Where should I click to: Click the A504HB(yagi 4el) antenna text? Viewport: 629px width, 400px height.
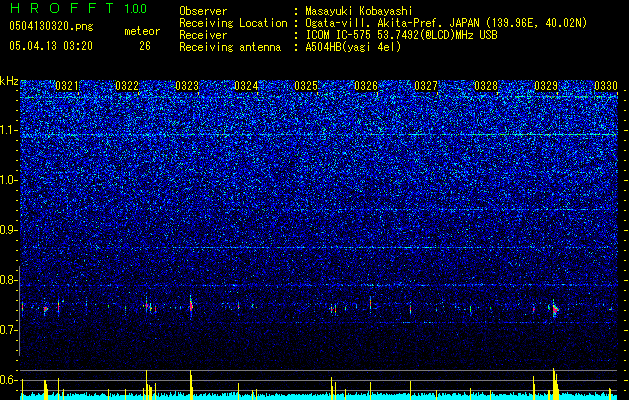[x=353, y=47]
